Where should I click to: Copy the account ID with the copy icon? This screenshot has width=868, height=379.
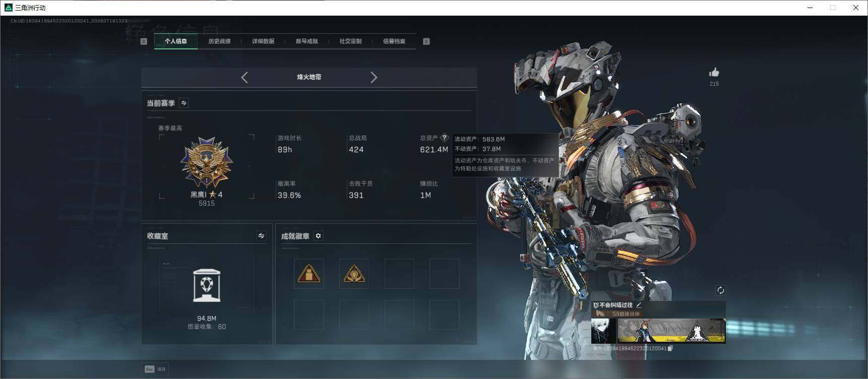(670, 348)
